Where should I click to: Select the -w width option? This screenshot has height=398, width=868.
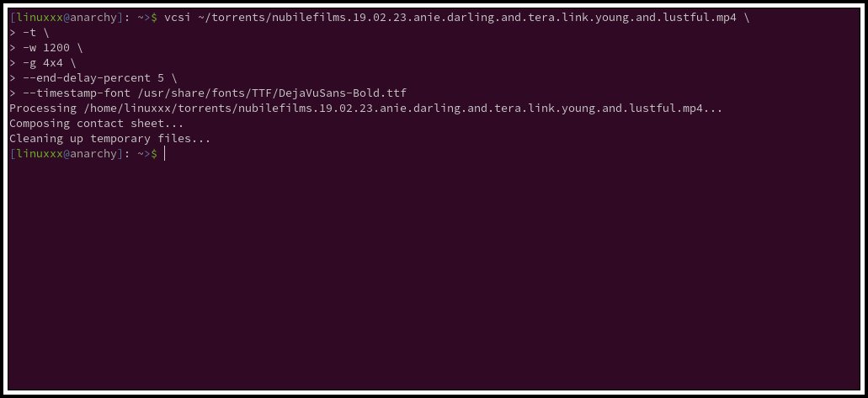pos(29,48)
